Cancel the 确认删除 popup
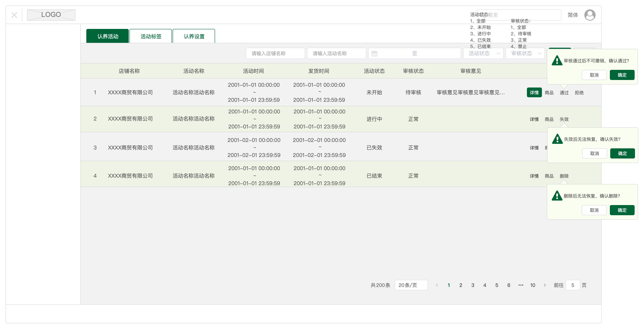The image size is (644, 329). click(594, 210)
